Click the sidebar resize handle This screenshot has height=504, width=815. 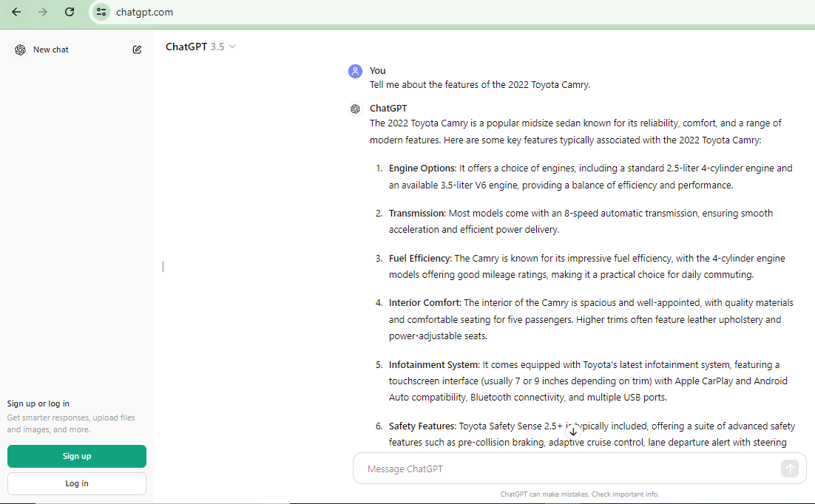point(162,267)
